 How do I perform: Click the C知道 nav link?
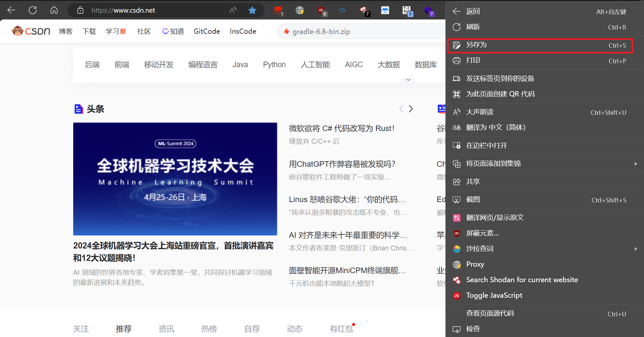(x=173, y=31)
